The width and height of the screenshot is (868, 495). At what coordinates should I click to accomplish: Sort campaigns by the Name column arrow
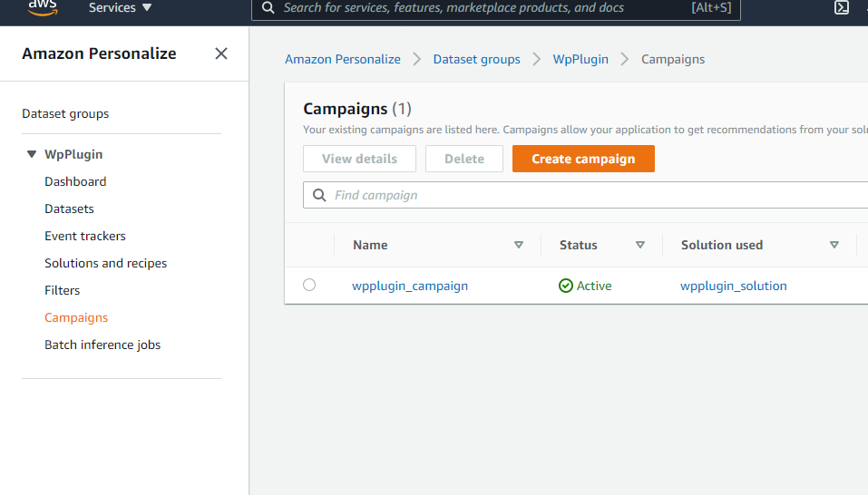[519, 245]
